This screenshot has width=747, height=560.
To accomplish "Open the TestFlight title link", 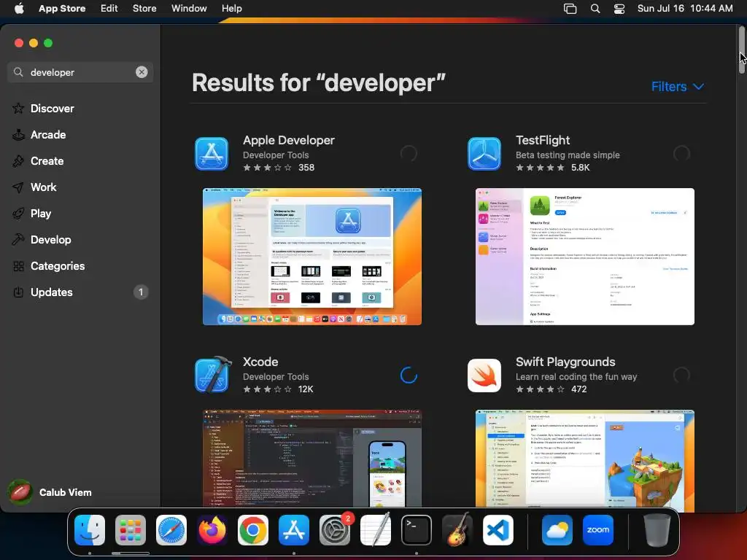I will pyautogui.click(x=543, y=141).
